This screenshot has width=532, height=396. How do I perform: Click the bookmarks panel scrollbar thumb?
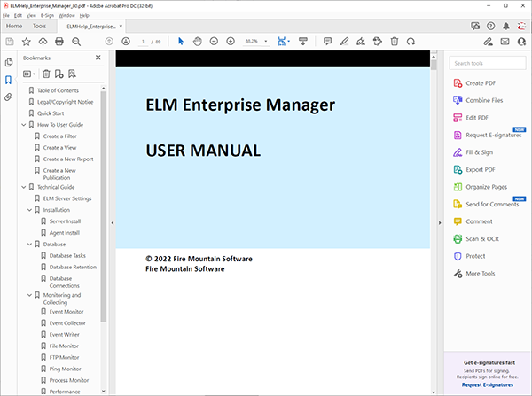[x=104, y=206]
